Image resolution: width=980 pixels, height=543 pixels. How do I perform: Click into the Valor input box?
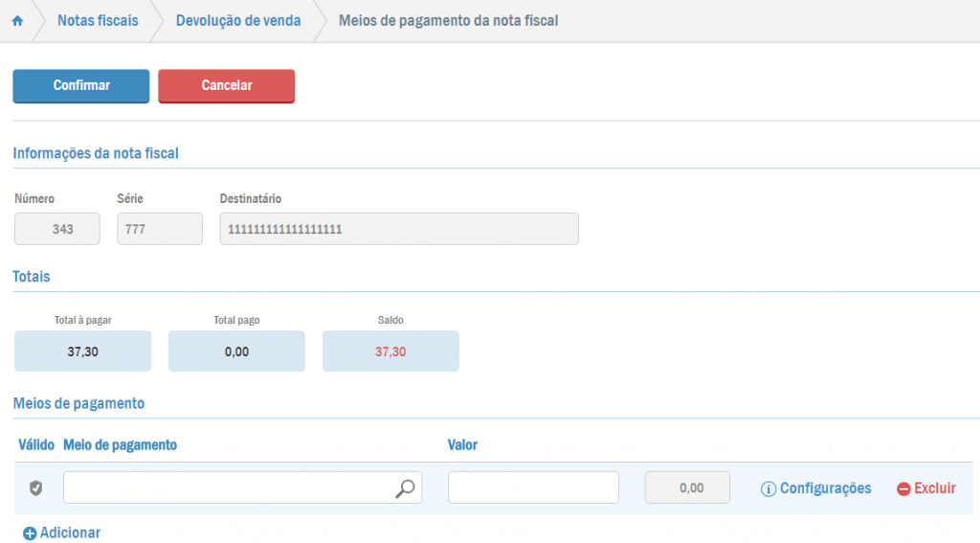(533, 487)
